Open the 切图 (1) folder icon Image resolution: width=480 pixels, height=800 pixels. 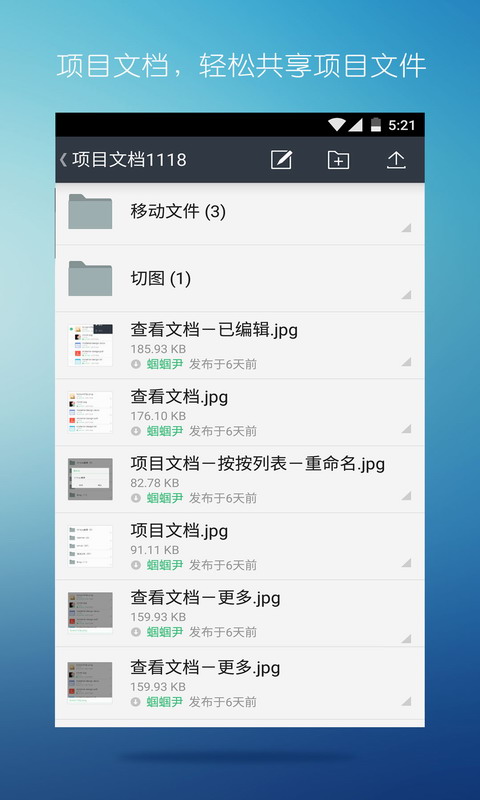pos(90,278)
